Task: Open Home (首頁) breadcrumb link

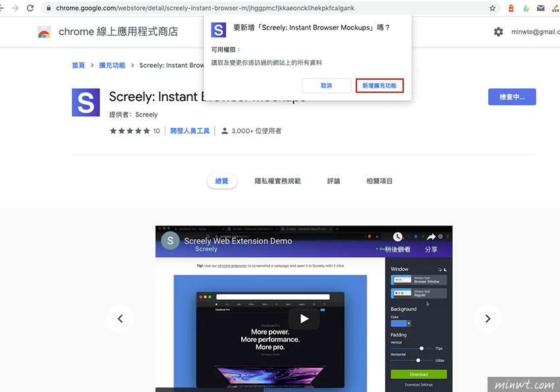Action: tap(78, 65)
